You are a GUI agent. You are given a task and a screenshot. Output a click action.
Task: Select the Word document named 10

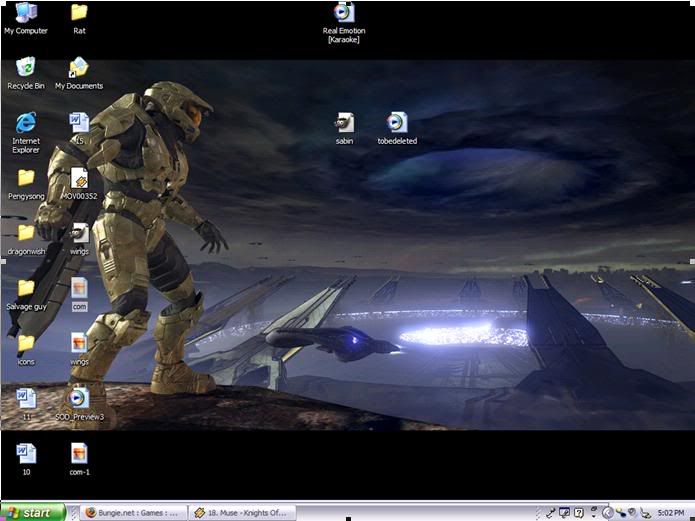coord(26,460)
